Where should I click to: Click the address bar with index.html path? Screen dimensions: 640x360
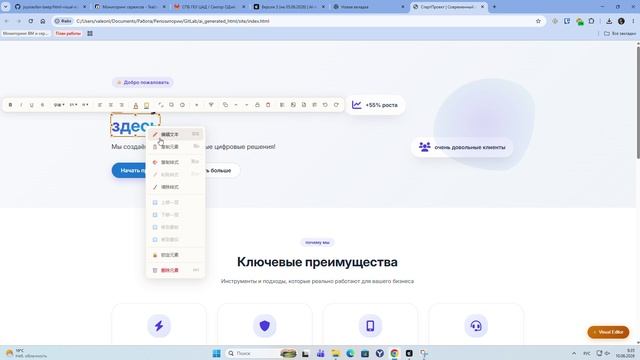click(x=298, y=21)
